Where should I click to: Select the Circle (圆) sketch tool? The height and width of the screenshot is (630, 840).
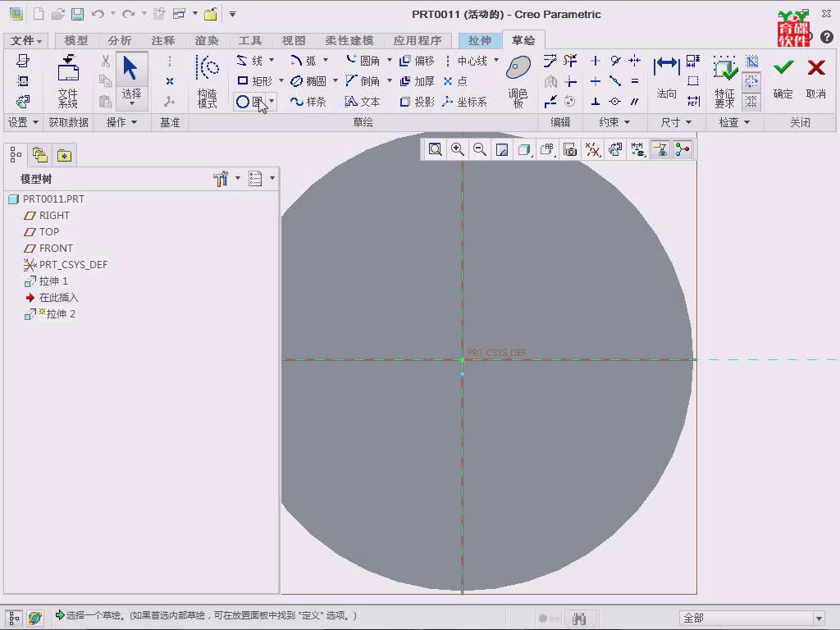(x=249, y=101)
